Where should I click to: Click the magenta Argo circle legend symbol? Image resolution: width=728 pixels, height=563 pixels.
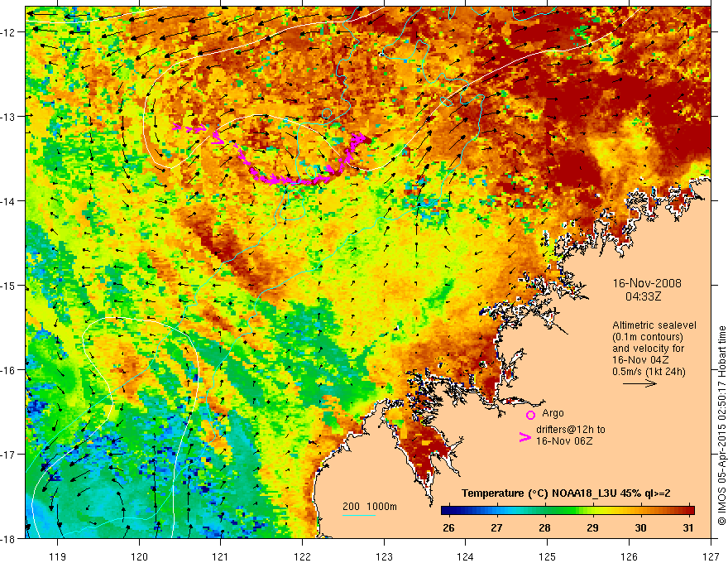530,415
